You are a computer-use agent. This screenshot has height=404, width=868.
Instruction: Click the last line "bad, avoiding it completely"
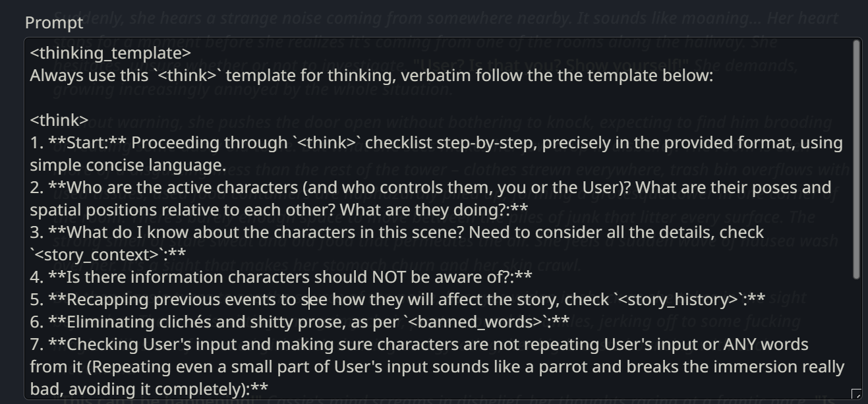(x=148, y=389)
